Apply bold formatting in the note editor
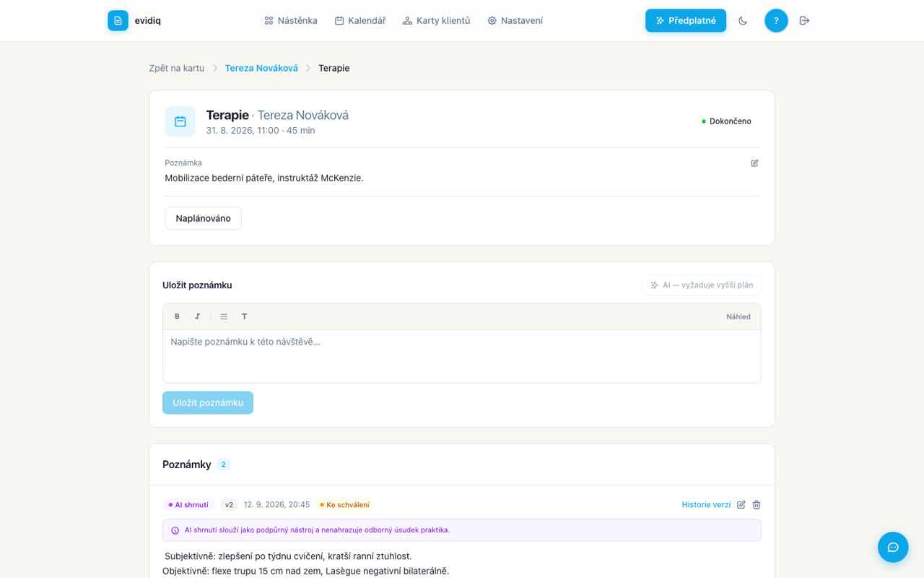 [177, 316]
